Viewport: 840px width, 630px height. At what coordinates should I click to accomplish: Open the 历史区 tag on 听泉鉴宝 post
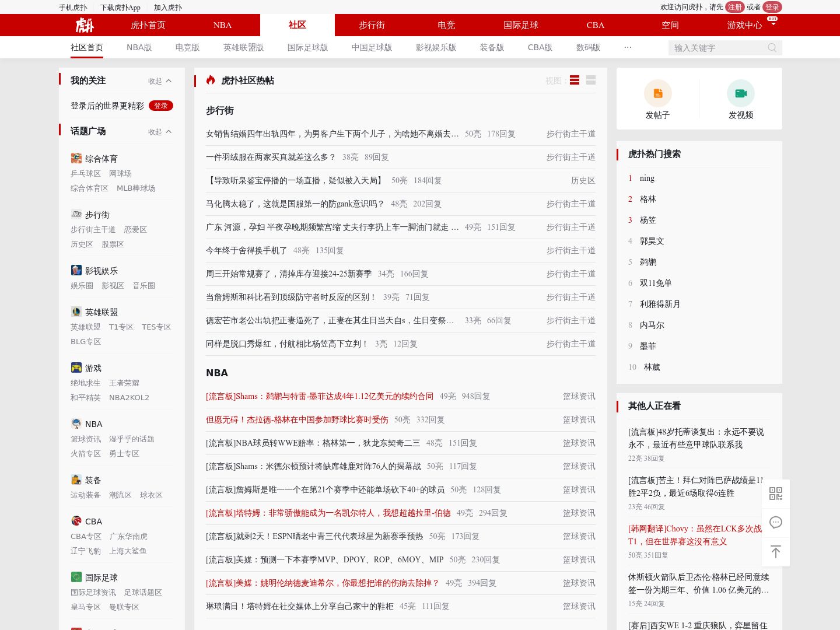pyautogui.click(x=583, y=180)
